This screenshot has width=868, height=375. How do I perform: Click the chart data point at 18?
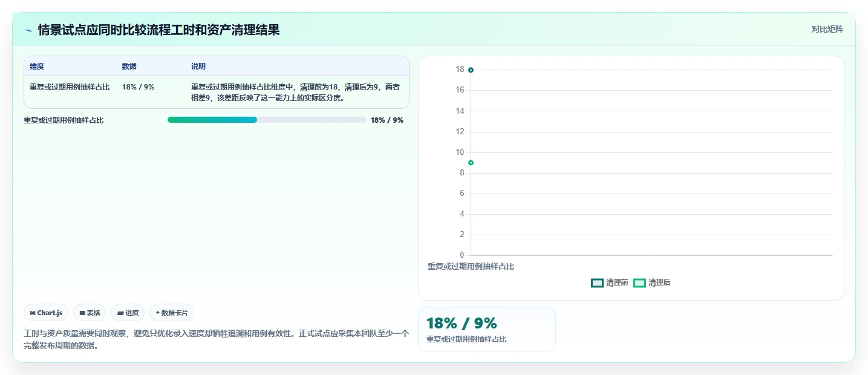(x=471, y=70)
